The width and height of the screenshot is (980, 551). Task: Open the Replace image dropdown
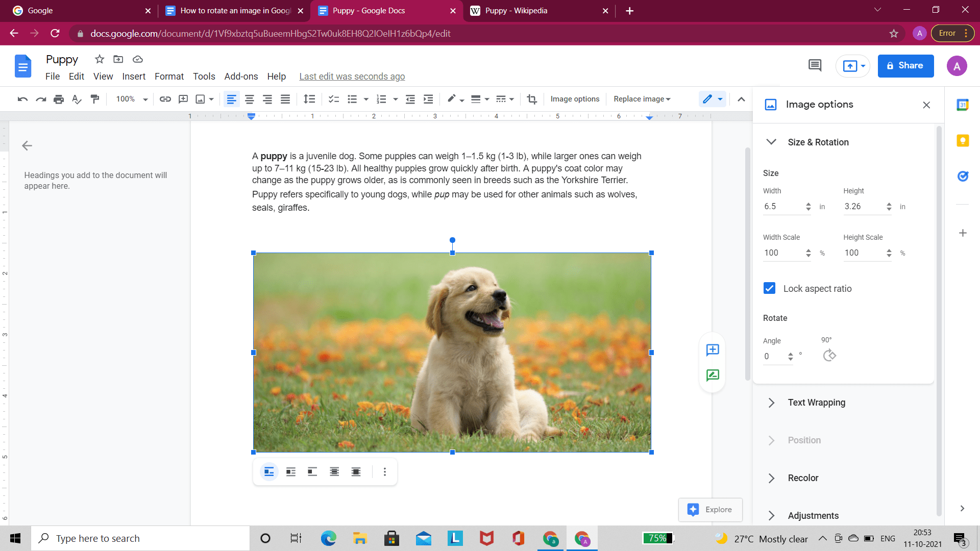[642, 99]
